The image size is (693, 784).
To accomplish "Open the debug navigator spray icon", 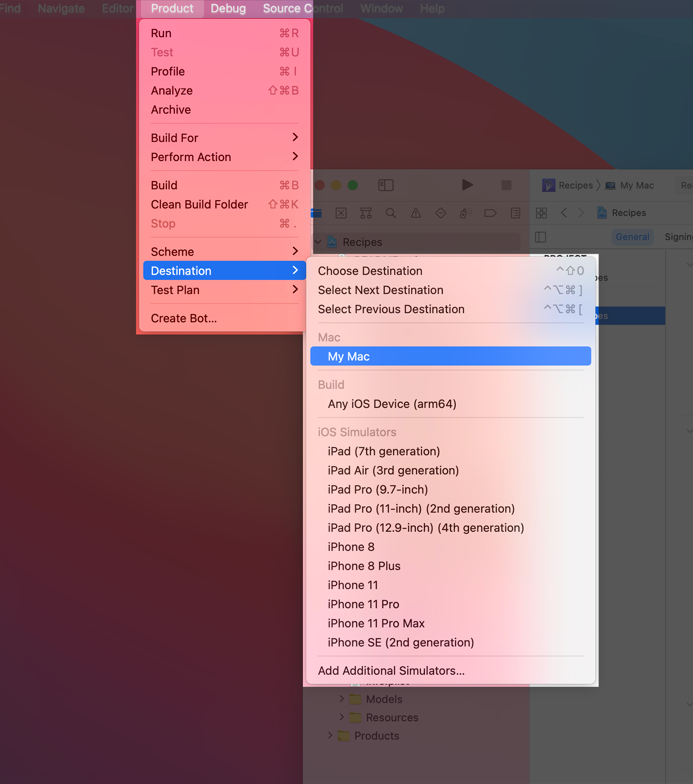I will 465,213.
